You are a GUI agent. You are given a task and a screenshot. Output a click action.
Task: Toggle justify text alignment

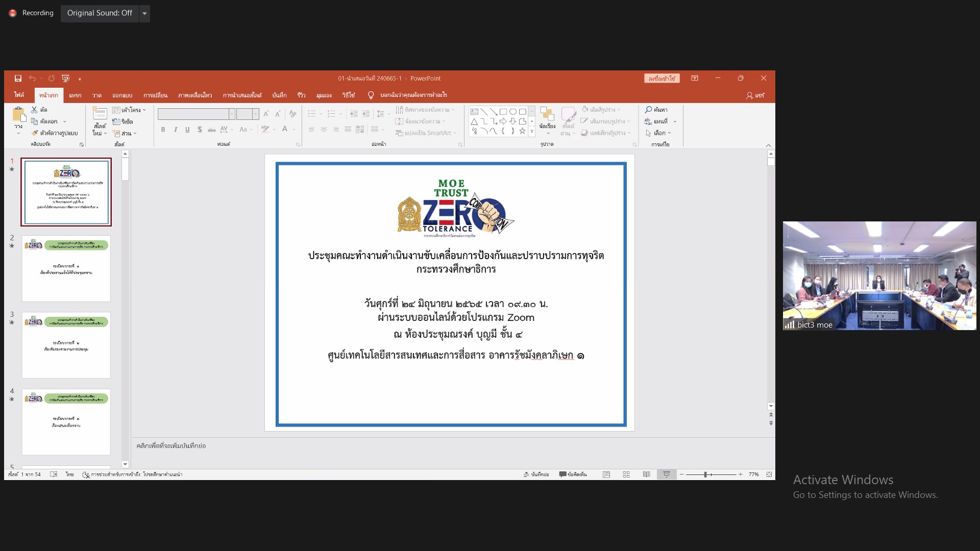348,130
